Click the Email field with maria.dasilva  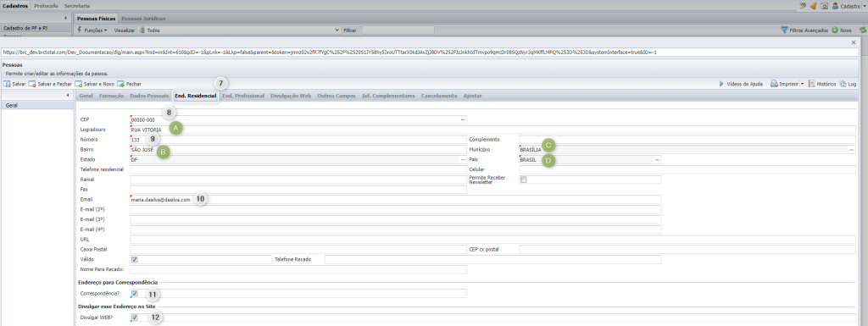click(395, 200)
